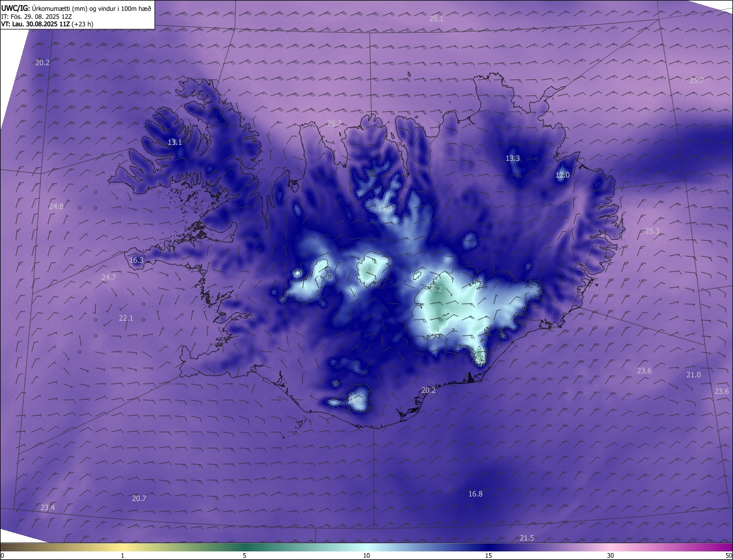
Task: Click the 24.7 value label
Action: click(x=108, y=278)
